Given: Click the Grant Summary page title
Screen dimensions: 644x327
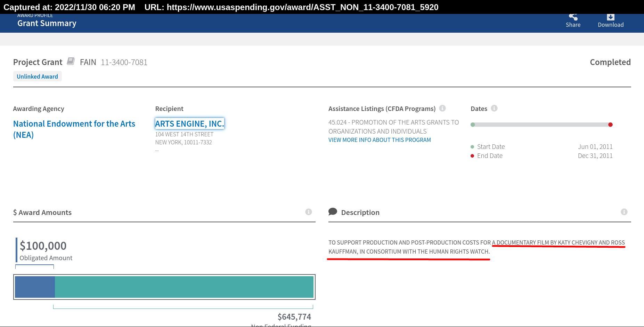Looking at the screenshot, I should coord(47,23).
